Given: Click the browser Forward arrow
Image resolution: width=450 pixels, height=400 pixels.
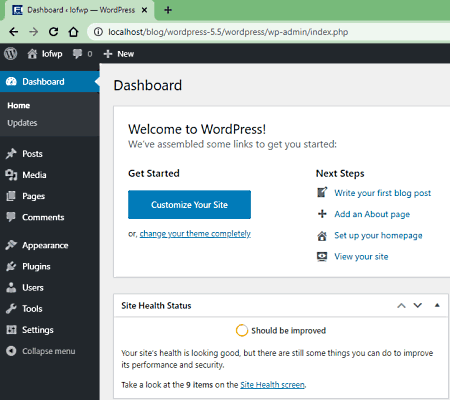Looking at the screenshot, I should [x=33, y=32].
